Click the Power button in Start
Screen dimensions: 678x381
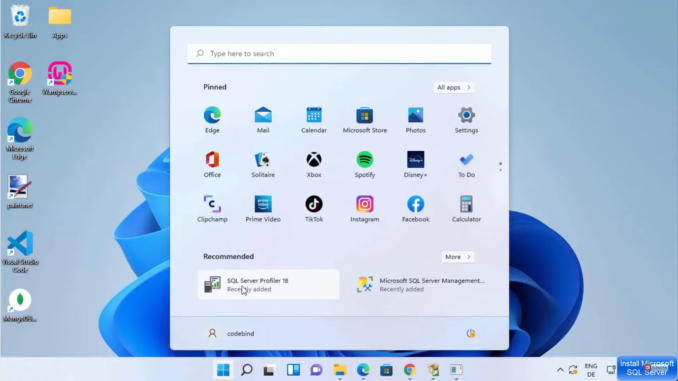[470, 333]
